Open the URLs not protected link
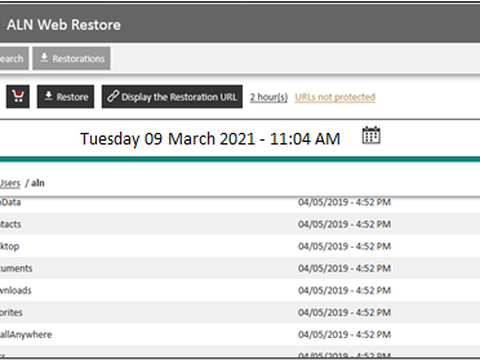 pos(335,97)
